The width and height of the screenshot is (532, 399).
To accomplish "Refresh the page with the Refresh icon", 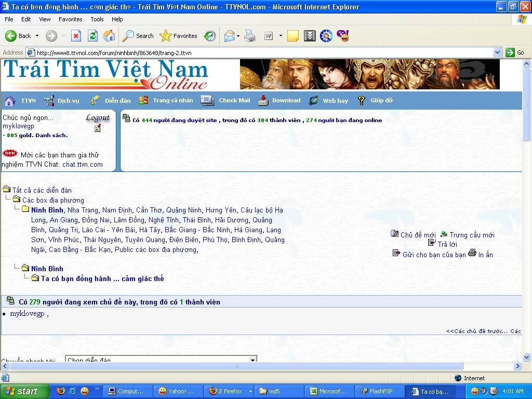I will pyautogui.click(x=92, y=36).
